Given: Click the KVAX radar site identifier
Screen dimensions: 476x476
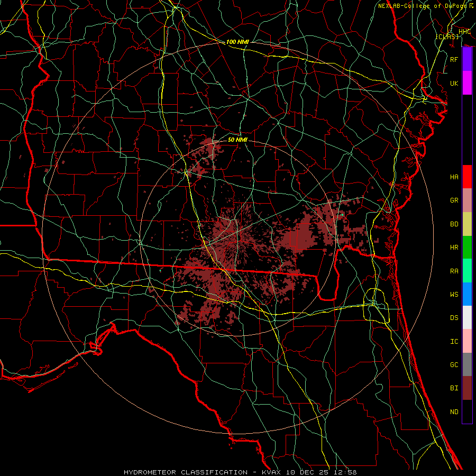Looking at the screenshot, I should click(x=272, y=472).
